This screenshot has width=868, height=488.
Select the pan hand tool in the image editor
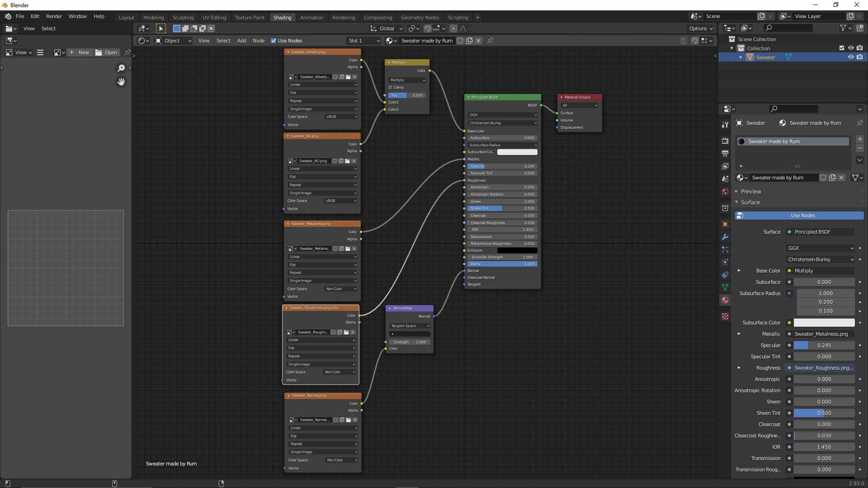(x=121, y=82)
